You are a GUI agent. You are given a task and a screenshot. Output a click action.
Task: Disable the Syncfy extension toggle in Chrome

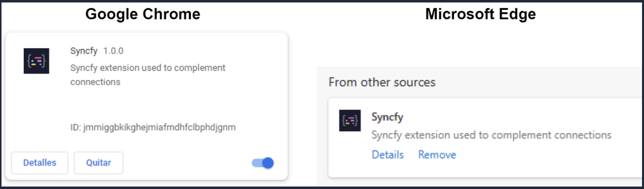(x=263, y=163)
